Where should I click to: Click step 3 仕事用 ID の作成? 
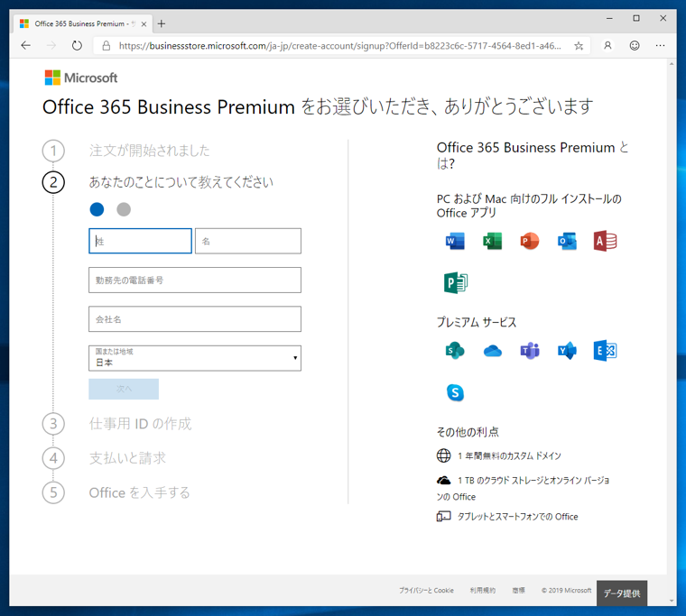141,424
